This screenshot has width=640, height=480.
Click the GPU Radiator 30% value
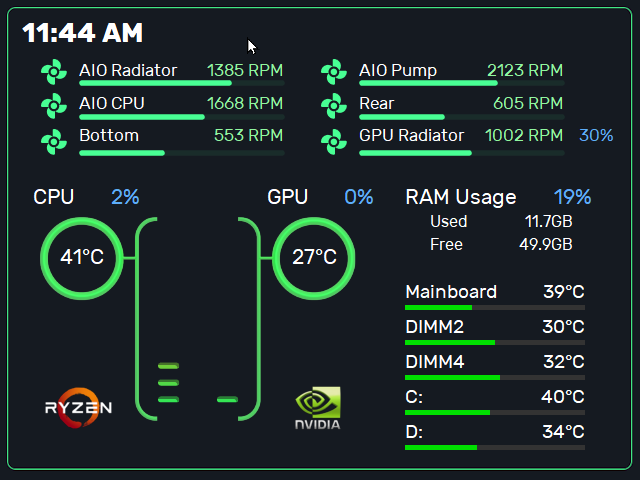coord(596,136)
